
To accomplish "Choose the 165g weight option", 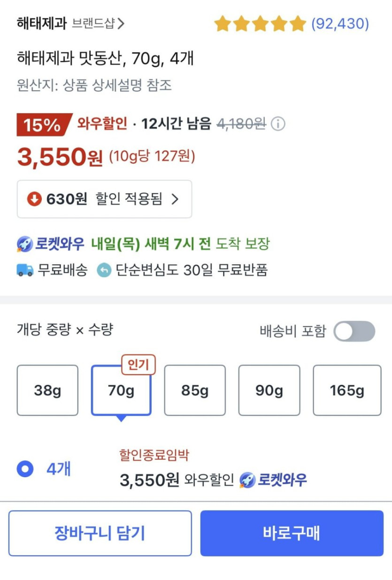I will click(x=347, y=390).
